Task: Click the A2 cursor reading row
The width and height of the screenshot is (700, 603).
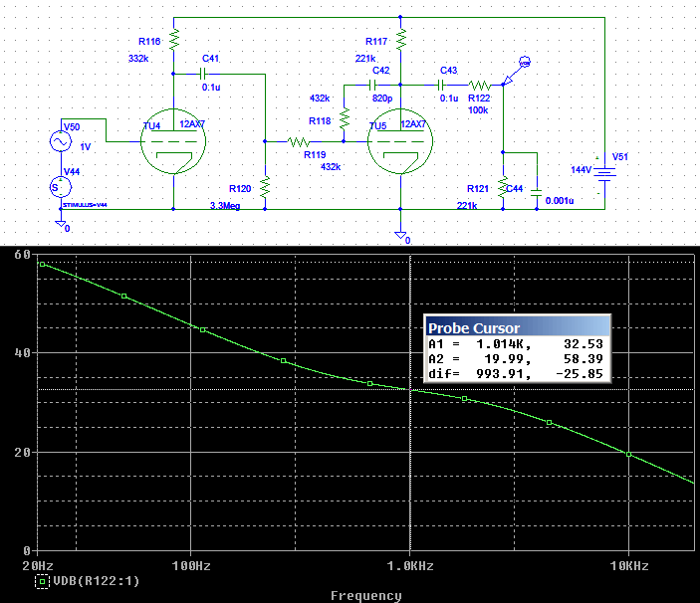Action: click(516, 359)
